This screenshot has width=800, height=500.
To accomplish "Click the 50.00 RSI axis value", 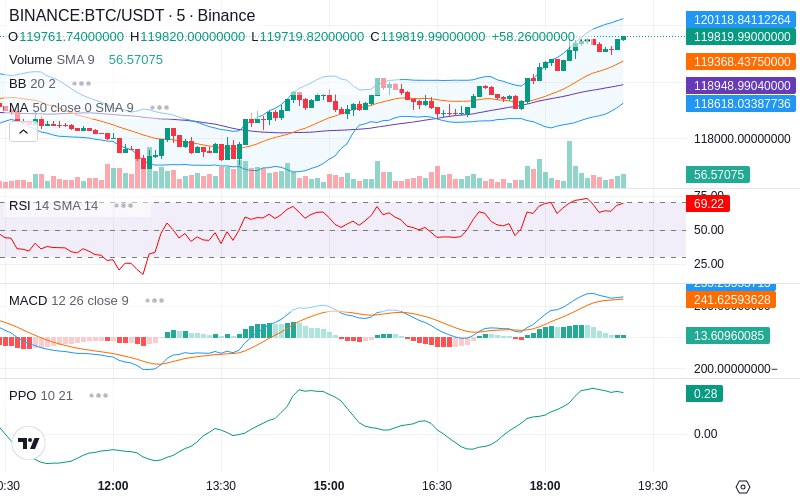I will pyautogui.click(x=709, y=230).
